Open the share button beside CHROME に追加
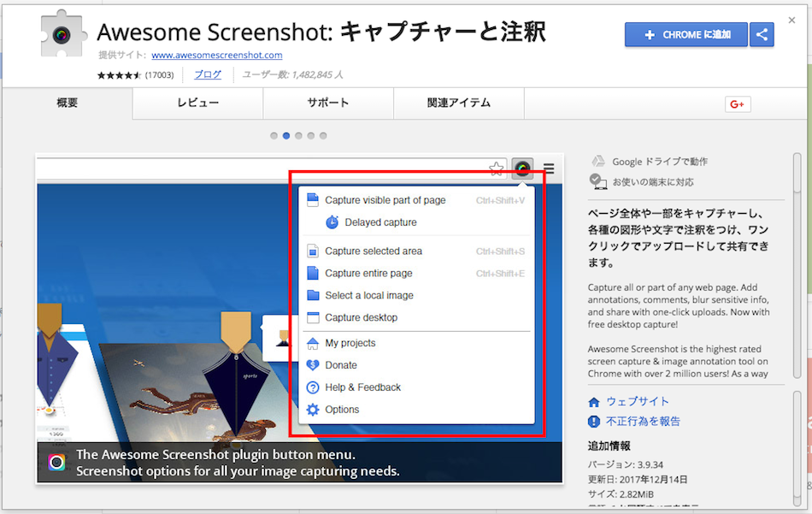This screenshot has width=812, height=514. 762,35
